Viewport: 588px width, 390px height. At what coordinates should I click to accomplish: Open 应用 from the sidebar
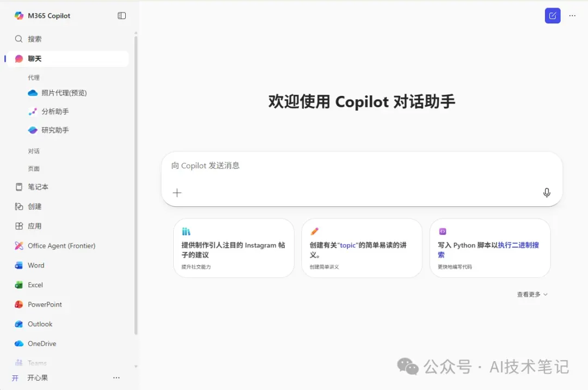68,226
